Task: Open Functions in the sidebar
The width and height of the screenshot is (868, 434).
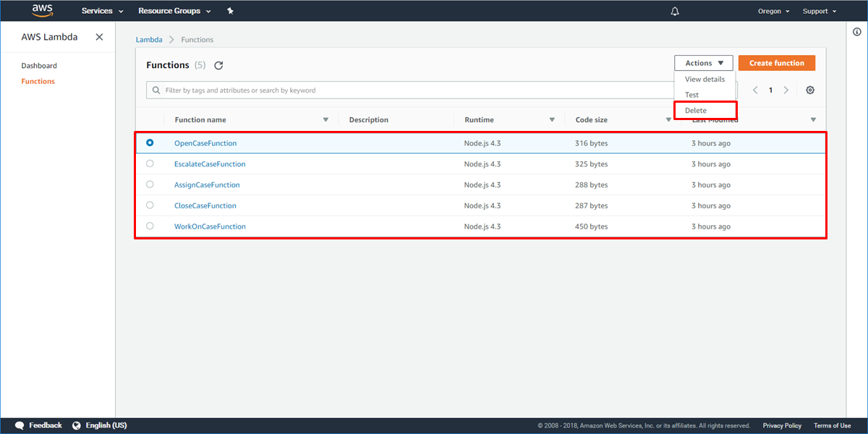Action: click(38, 81)
